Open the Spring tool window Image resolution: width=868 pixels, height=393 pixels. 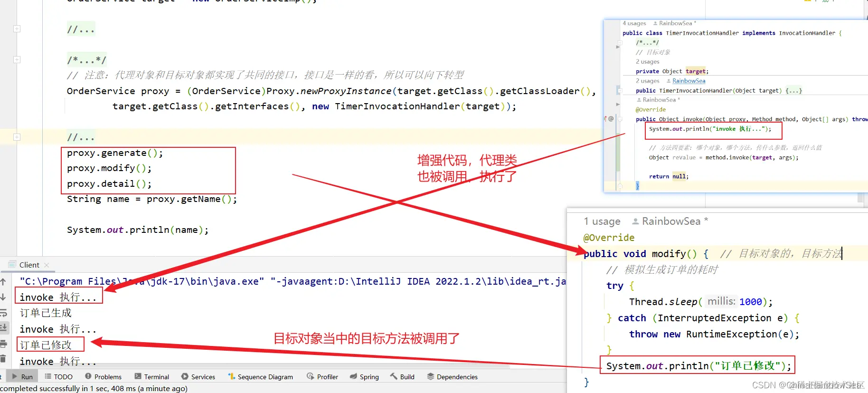364,376
